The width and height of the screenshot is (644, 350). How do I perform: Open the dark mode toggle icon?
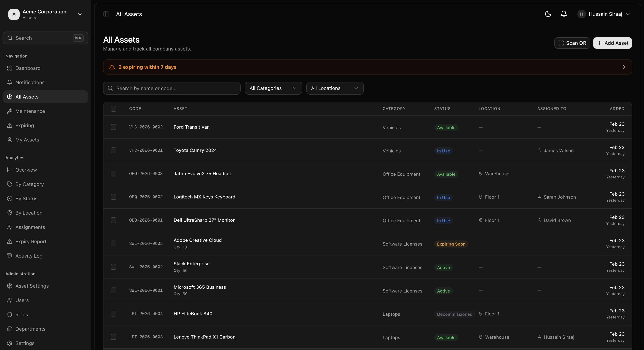point(548,14)
